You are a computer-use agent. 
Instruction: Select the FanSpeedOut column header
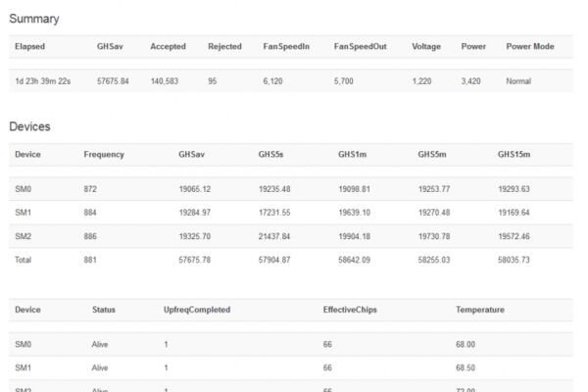pyautogui.click(x=361, y=46)
